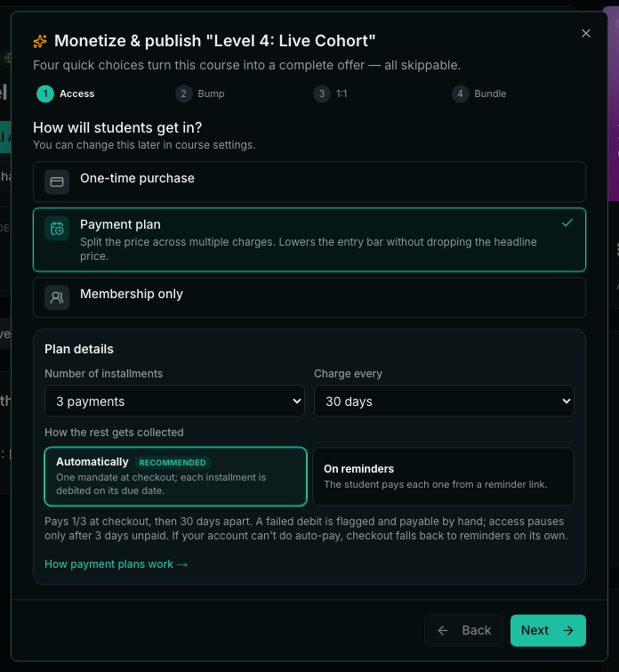Click the Next button

(548, 630)
